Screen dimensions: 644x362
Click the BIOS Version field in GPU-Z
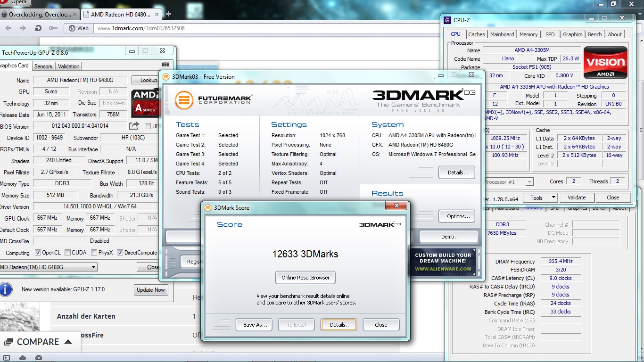point(80,126)
